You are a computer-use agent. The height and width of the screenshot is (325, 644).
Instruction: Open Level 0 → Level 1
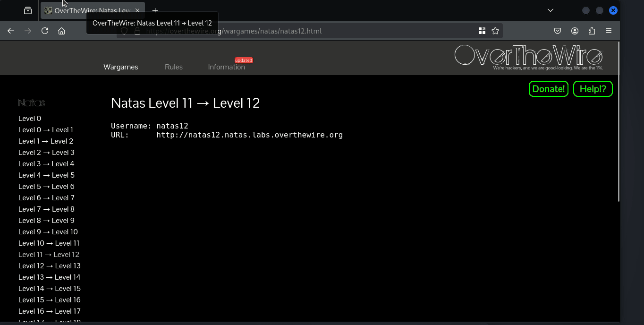click(x=46, y=130)
